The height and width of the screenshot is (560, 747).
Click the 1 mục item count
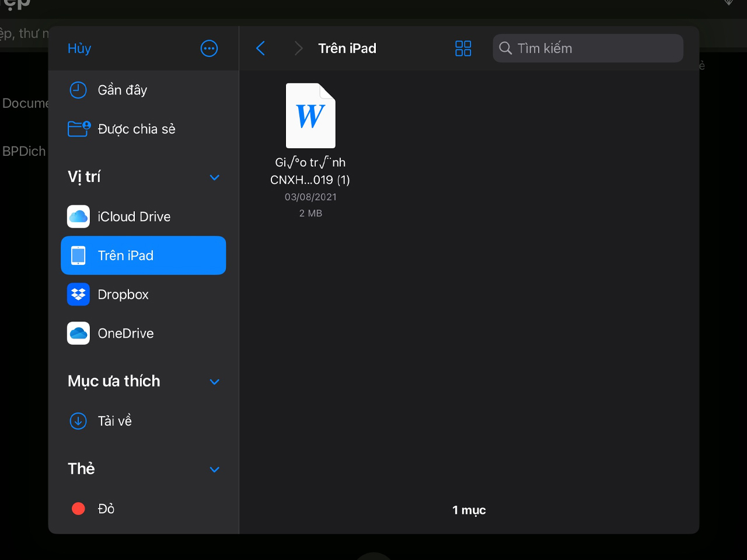pyautogui.click(x=469, y=510)
